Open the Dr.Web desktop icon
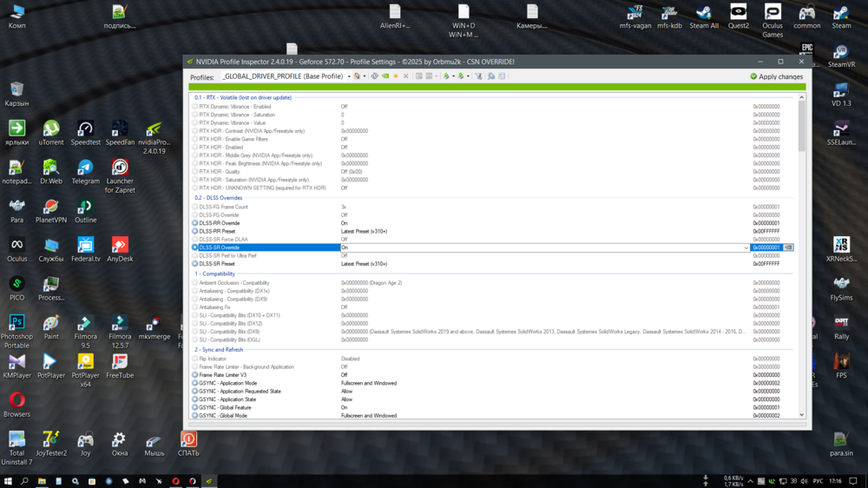868x488 pixels. point(51,172)
